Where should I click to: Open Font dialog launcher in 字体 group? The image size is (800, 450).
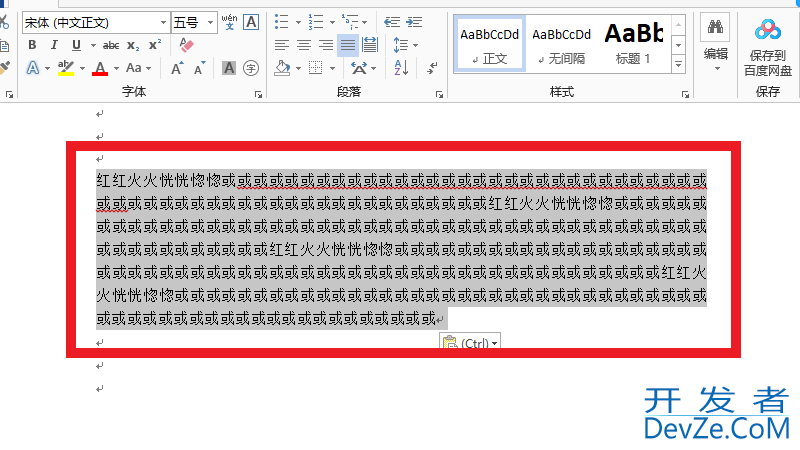tap(258, 94)
